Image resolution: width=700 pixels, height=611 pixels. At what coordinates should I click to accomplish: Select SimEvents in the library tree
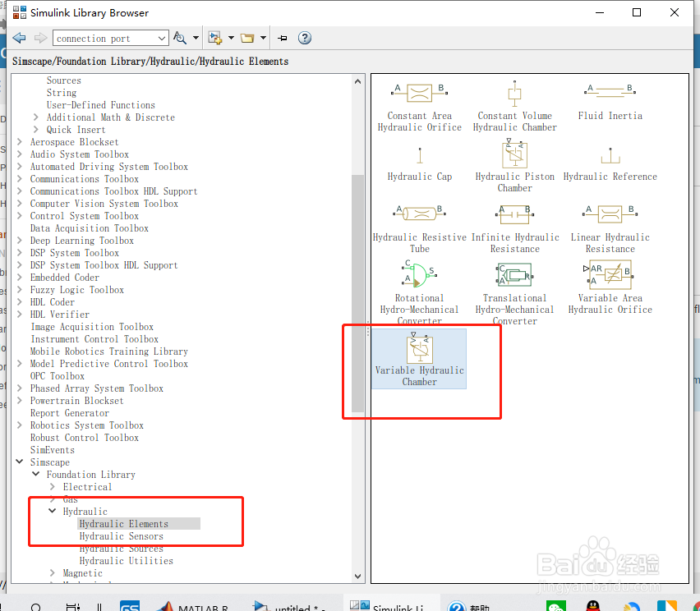53,450
